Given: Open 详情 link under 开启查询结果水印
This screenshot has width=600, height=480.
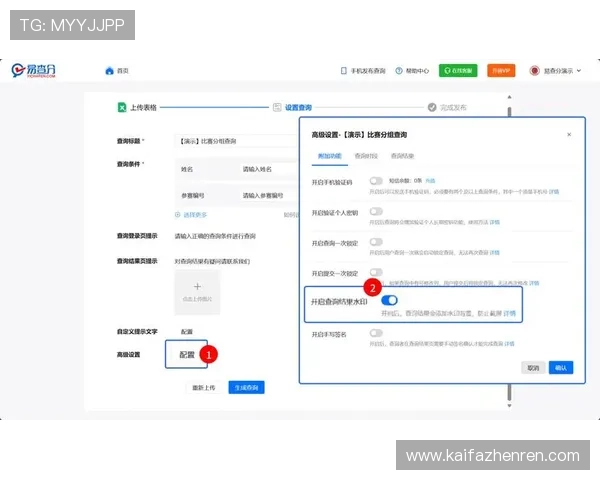Looking at the screenshot, I should [x=509, y=313].
